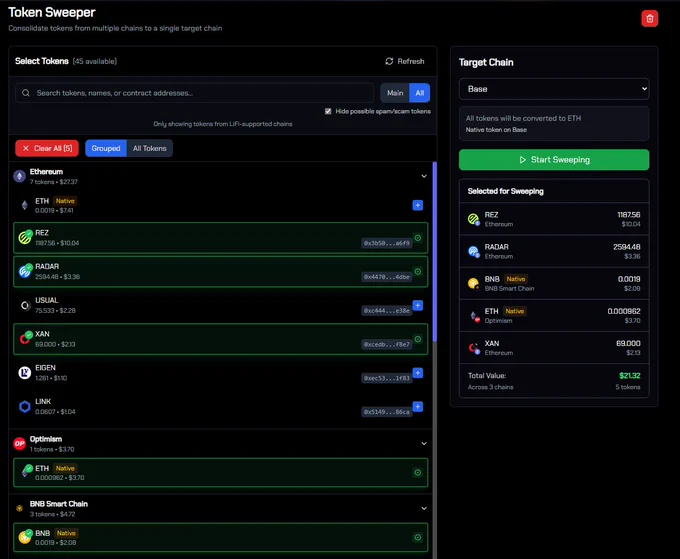Click the USUAL contract address 0xc444...e38e
Image resolution: width=680 pixels, height=559 pixels.
click(x=386, y=311)
